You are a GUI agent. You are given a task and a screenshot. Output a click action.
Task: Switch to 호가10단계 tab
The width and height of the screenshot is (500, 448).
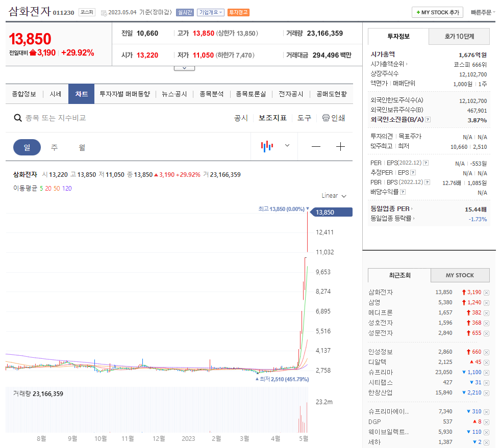point(459,36)
